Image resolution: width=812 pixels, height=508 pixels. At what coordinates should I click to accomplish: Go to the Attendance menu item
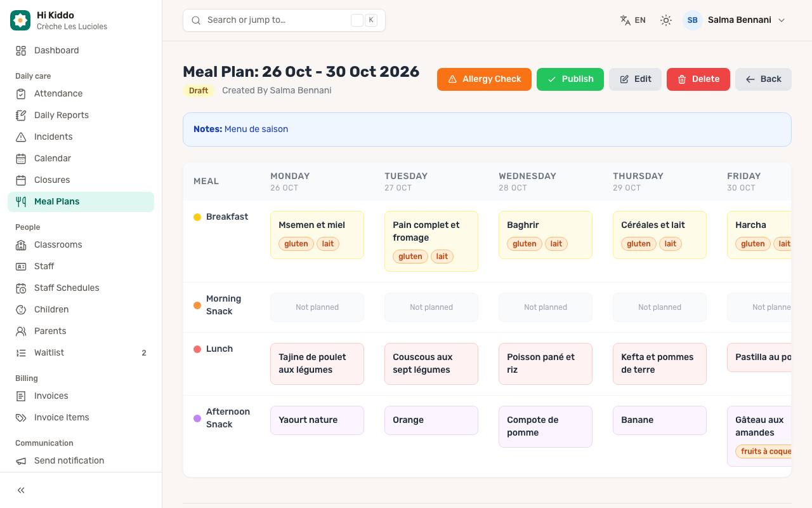point(81,94)
